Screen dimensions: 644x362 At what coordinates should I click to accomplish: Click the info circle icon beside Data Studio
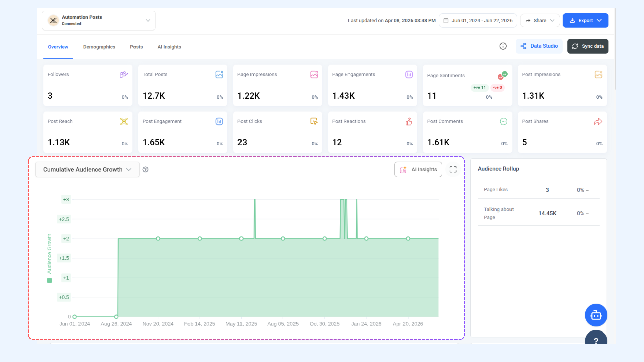pyautogui.click(x=503, y=46)
